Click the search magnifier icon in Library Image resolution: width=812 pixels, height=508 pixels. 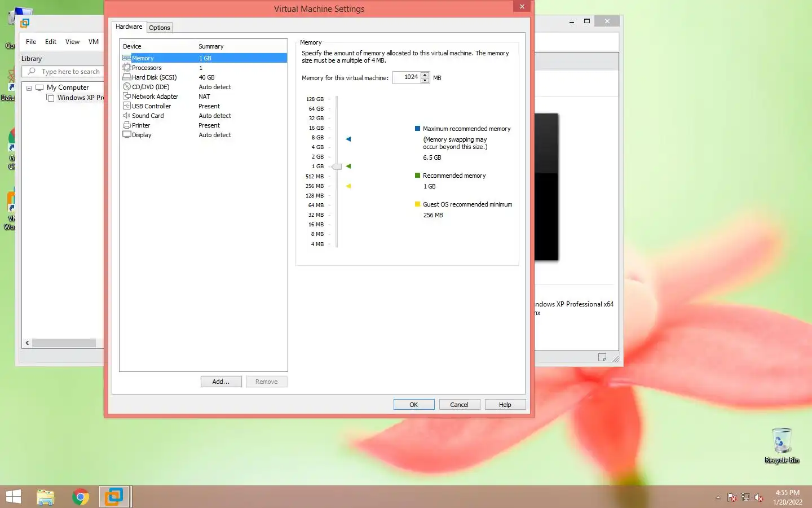[32, 72]
